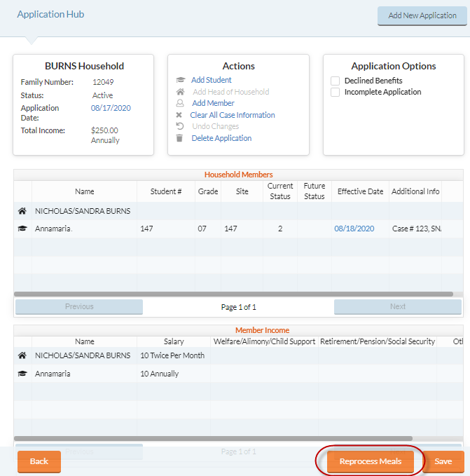The image size is (470, 476).
Task: Click the Reprocess Meals button
Action: (x=370, y=461)
